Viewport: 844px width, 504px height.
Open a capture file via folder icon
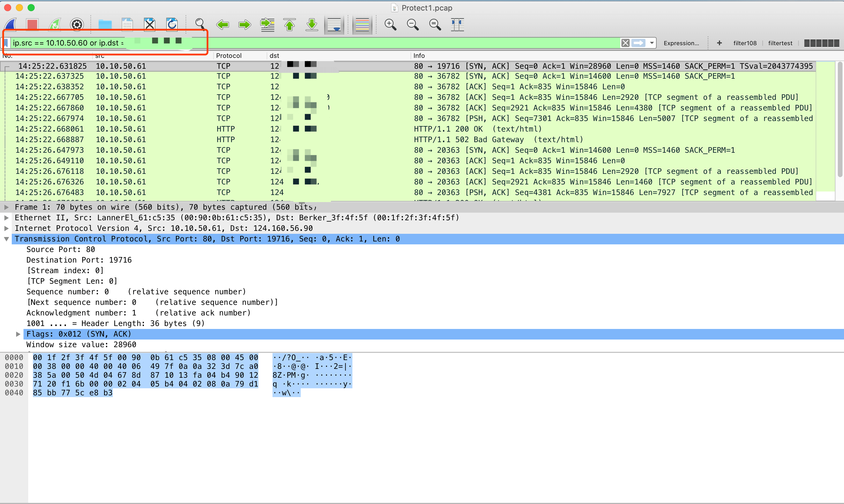point(105,24)
